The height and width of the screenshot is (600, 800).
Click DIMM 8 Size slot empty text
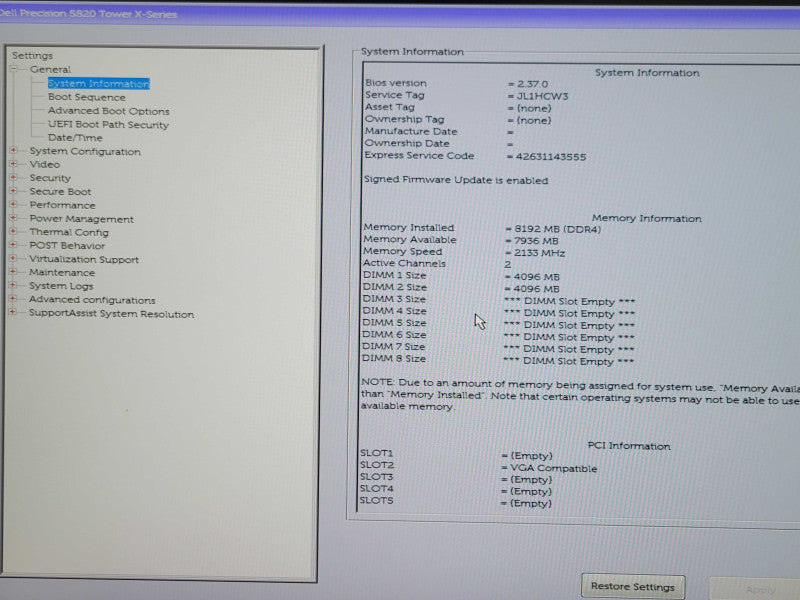568,361
